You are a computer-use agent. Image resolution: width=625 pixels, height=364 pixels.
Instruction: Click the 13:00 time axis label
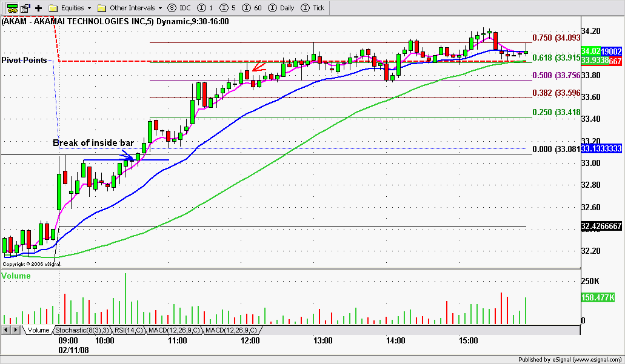click(323, 340)
